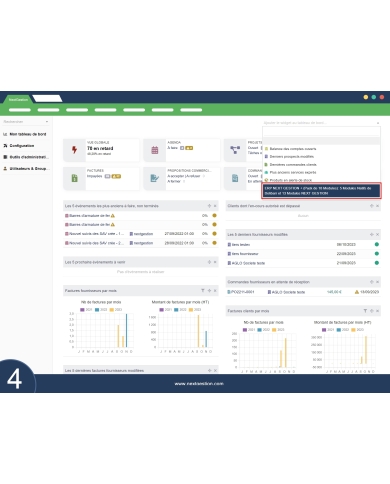Toggle 2021 legend in supplier 'Nb de factures' chart
Viewport: 390px width, 484px height.
[x=86, y=310]
